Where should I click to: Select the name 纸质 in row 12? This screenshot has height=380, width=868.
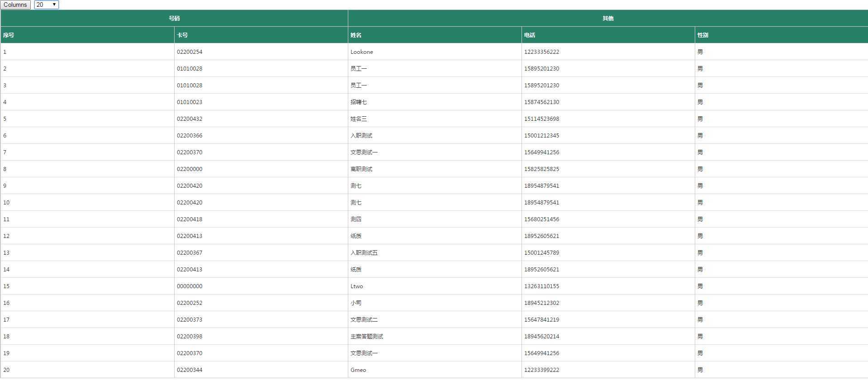[356, 236]
